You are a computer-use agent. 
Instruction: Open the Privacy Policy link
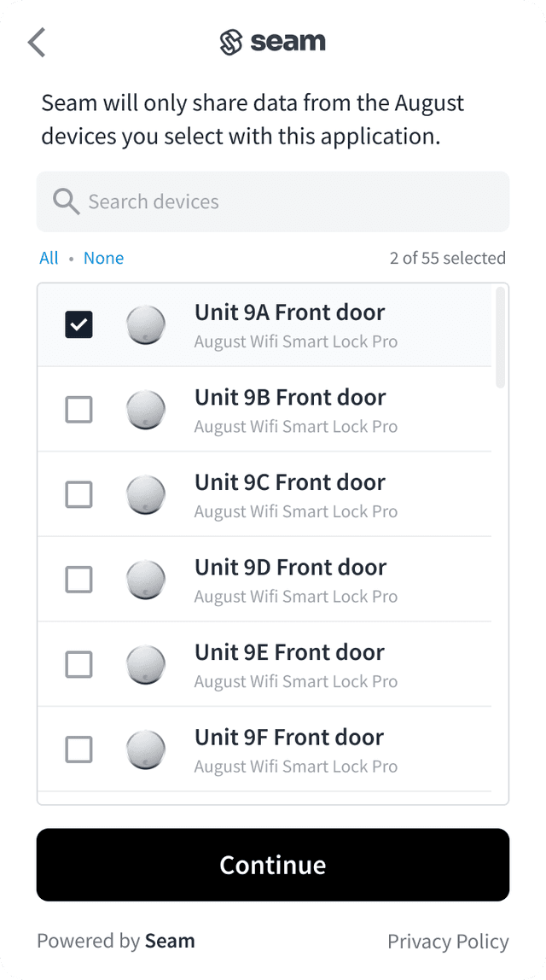[448, 942]
